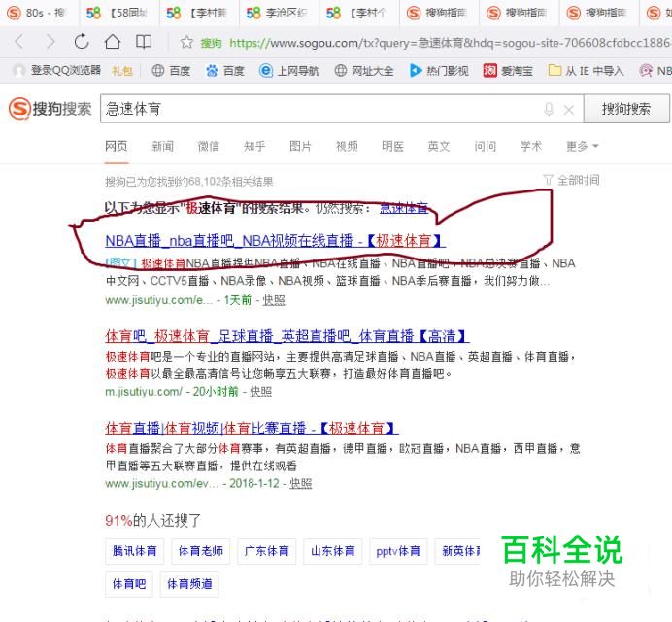
Task: Click the voice search microphone icon
Action: [x=549, y=109]
